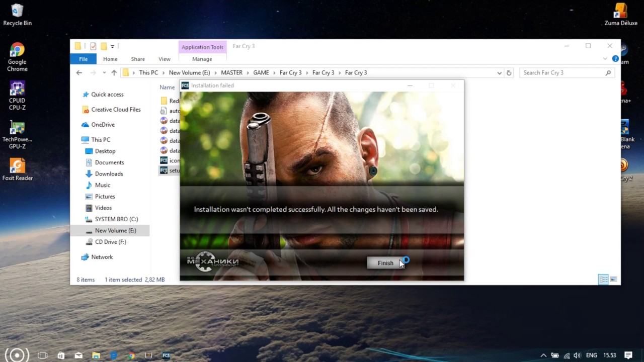The width and height of the screenshot is (644, 362).
Task: Click the Properties icon in the quick access toolbar
Action: tap(93, 46)
